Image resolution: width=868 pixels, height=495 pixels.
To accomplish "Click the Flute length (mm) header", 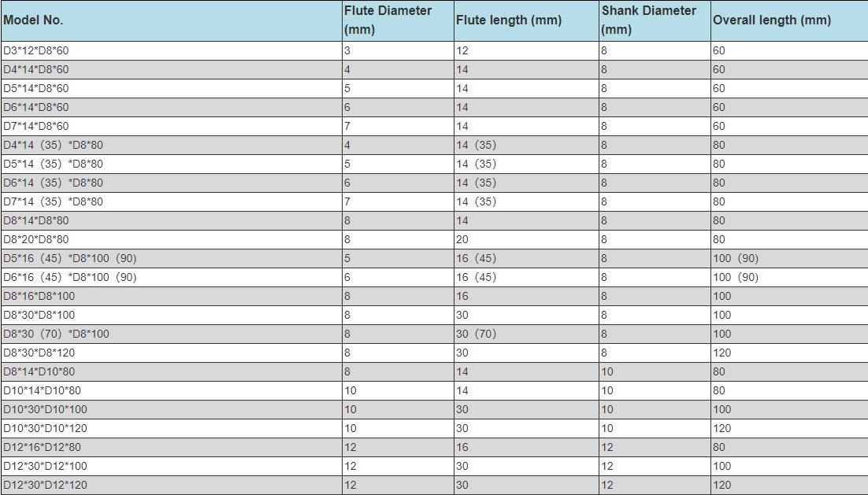I will click(526, 20).
